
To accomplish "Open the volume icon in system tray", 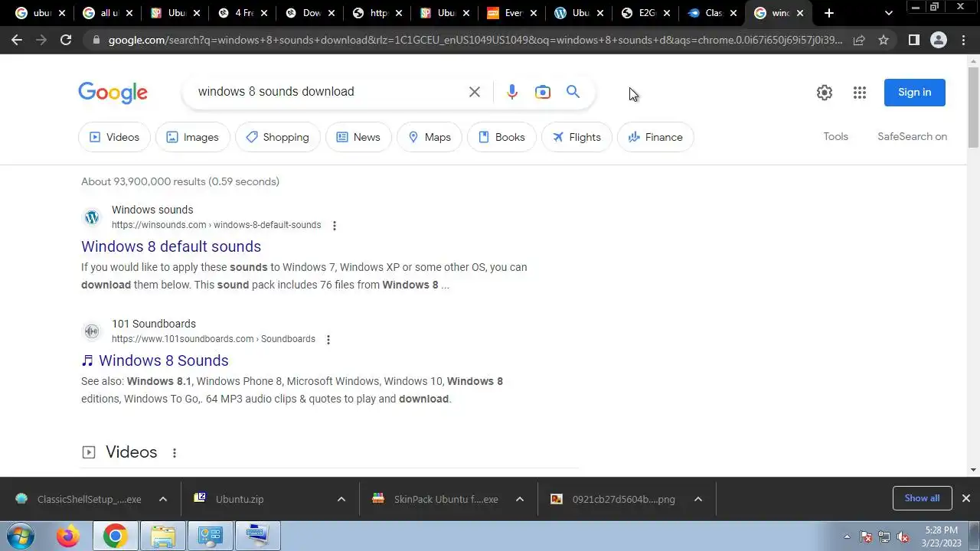I will pos(903,536).
